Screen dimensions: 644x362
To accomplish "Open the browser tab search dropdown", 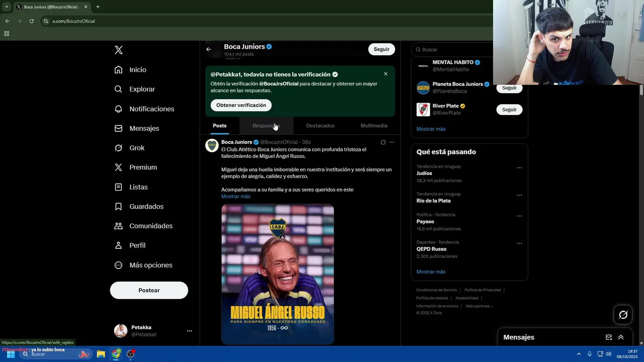I will (x=7, y=7).
